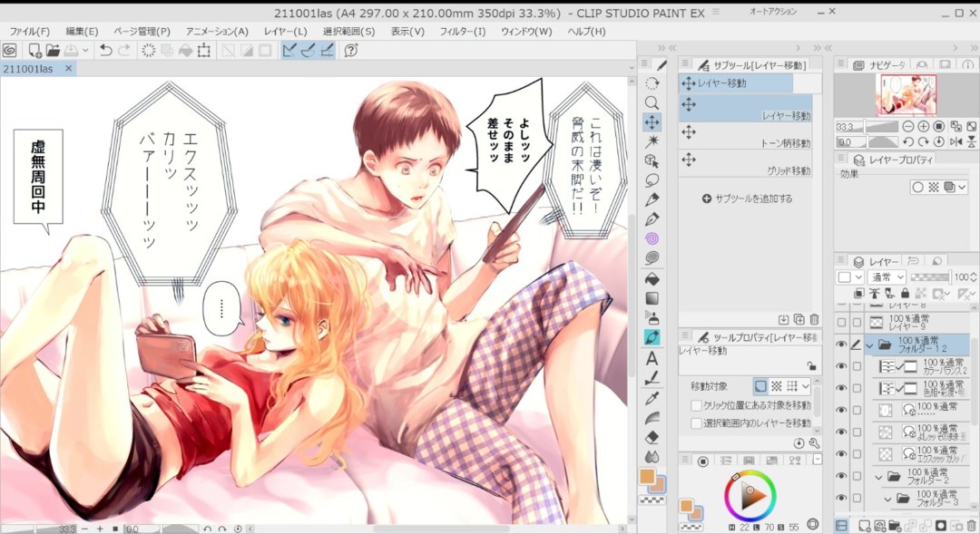Toggle the Snap to ruler command bar button
The width and height of the screenshot is (980, 534).
[289, 51]
